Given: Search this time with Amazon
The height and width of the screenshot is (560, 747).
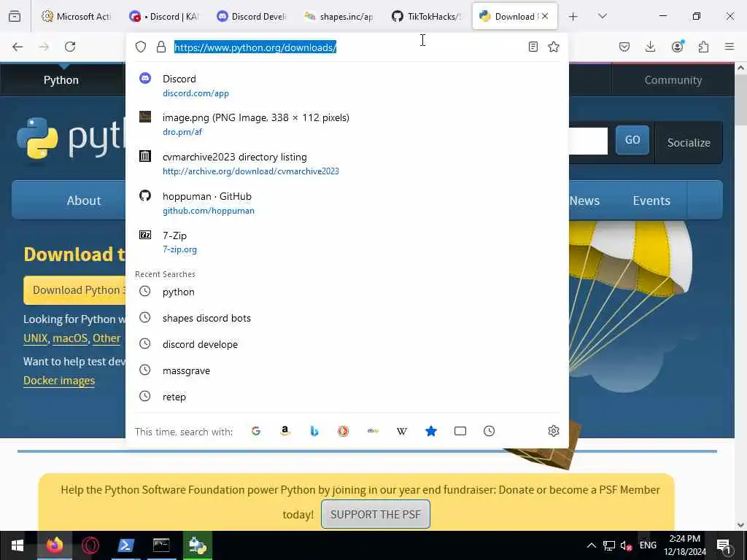Looking at the screenshot, I should (285, 431).
